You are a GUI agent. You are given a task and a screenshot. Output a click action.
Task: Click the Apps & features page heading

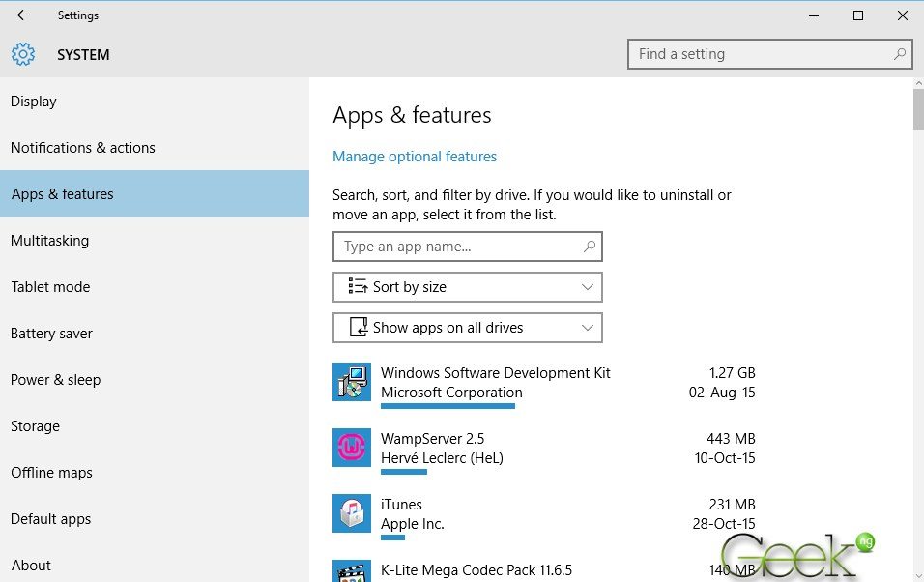tap(412, 115)
